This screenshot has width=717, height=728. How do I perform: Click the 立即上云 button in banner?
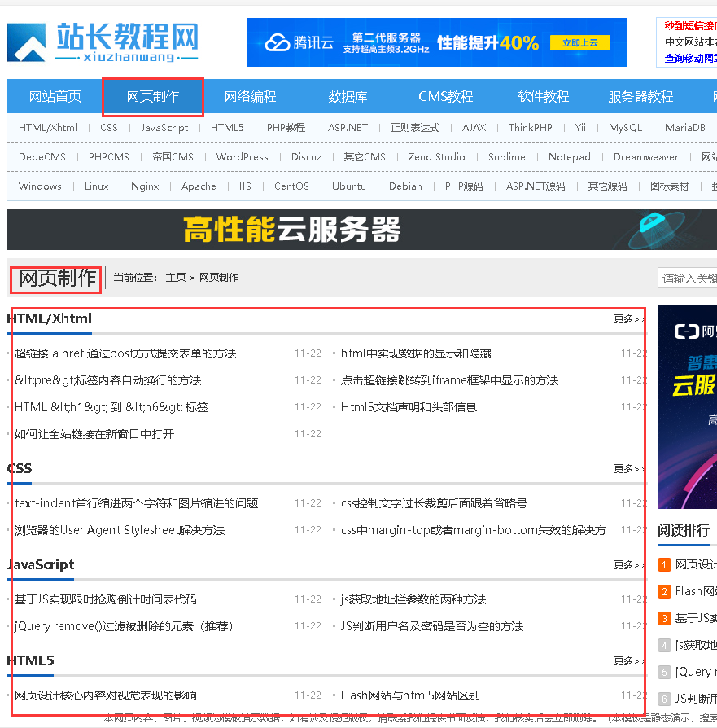pyautogui.click(x=579, y=42)
